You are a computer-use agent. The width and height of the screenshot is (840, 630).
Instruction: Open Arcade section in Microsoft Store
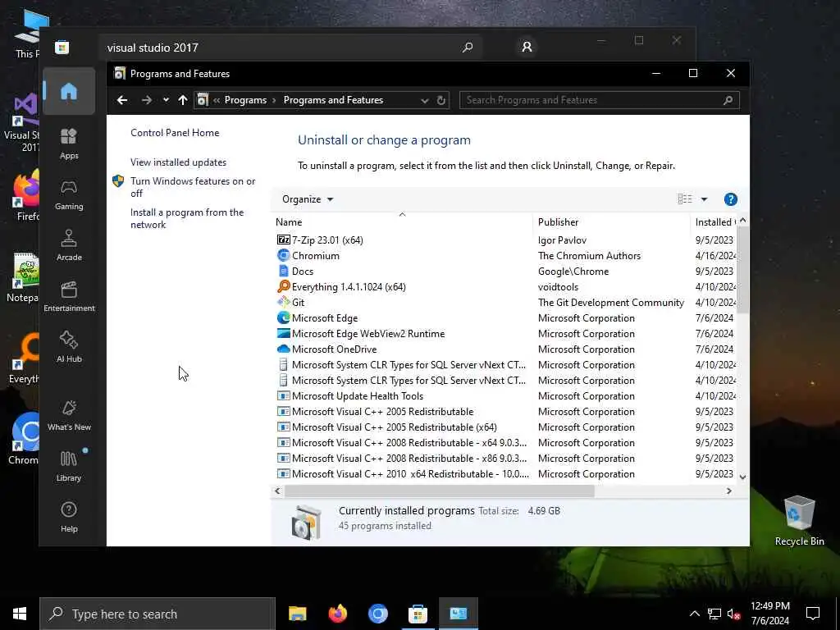(x=69, y=245)
